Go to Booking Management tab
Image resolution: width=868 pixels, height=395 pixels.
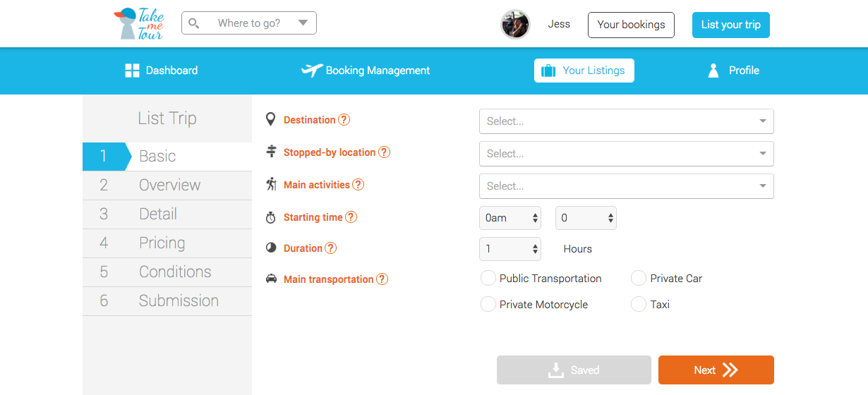[x=366, y=71]
